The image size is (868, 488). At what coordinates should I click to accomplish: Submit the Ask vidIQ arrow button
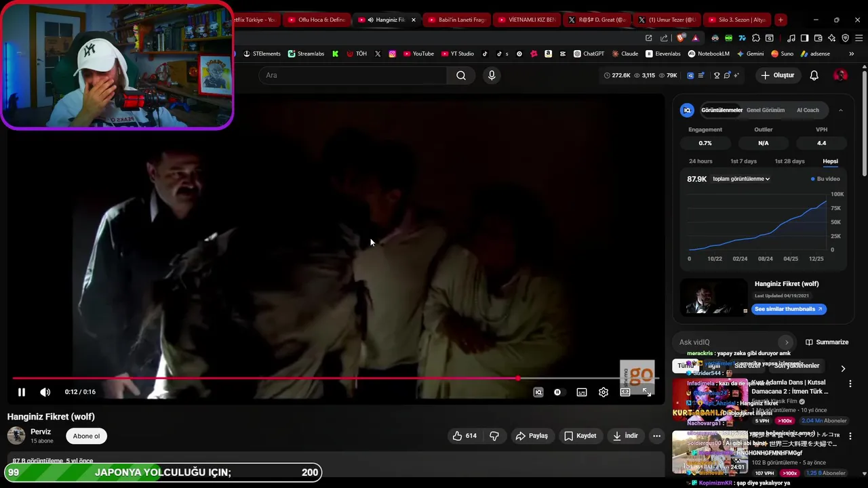pos(786,342)
